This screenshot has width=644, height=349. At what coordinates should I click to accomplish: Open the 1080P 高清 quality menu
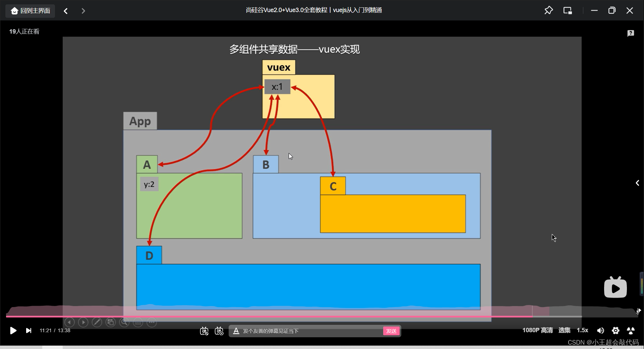pyautogui.click(x=537, y=330)
